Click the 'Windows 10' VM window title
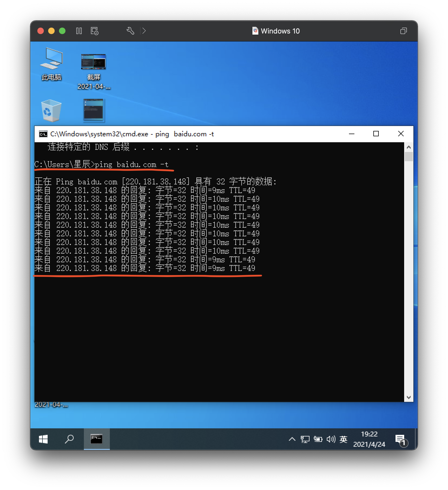The image size is (448, 490). [x=280, y=31]
